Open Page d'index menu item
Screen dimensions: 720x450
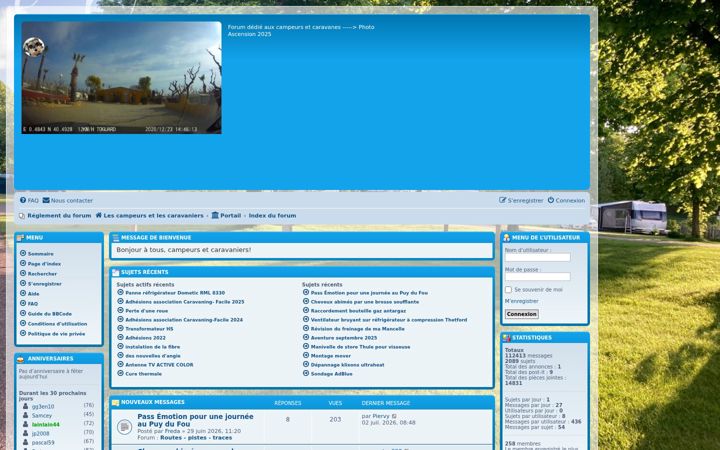coord(44,264)
